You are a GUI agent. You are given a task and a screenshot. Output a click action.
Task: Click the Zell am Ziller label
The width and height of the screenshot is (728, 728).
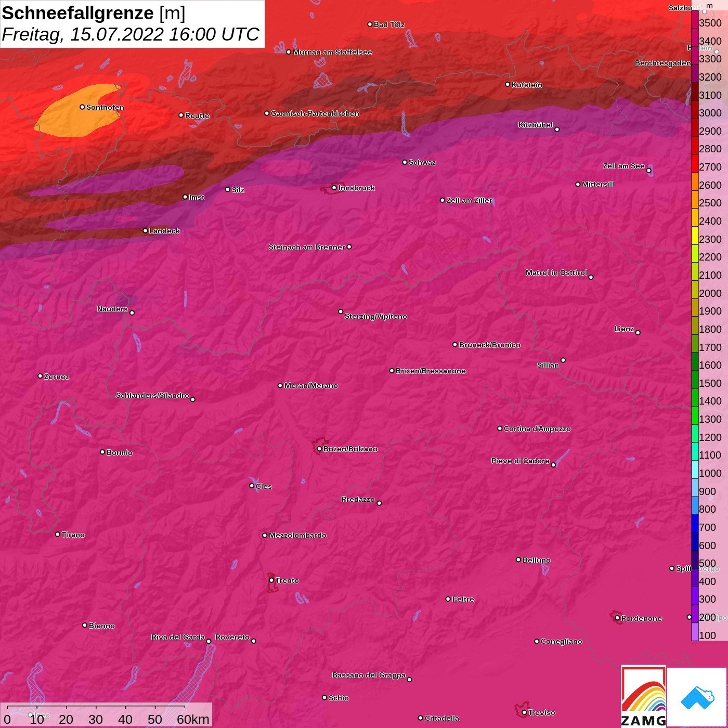coord(470,200)
